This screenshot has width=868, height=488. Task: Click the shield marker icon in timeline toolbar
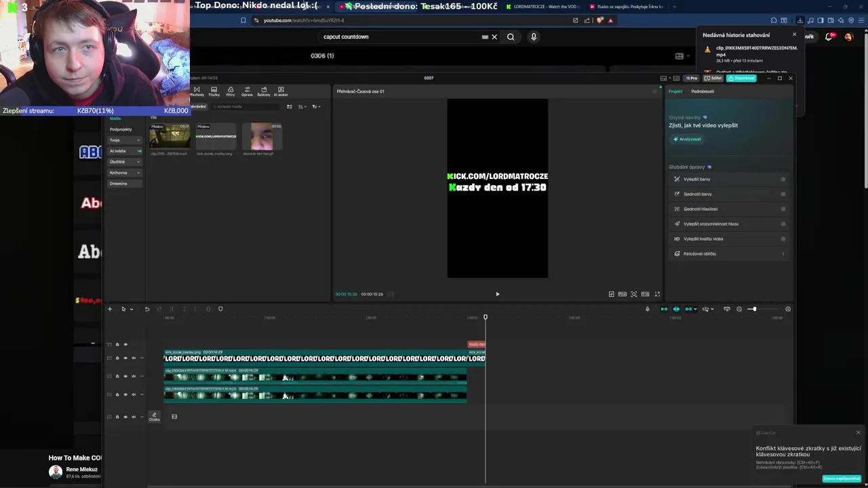[x=220, y=309]
